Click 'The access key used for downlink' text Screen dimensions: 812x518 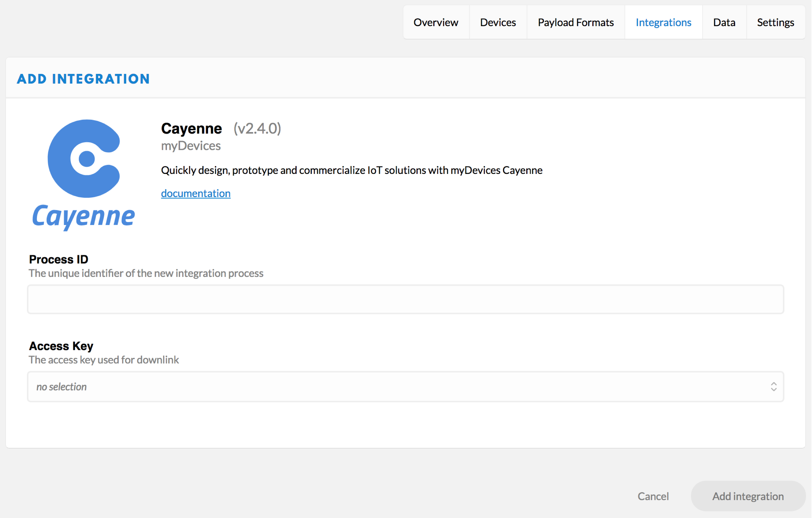tap(104, 360)
